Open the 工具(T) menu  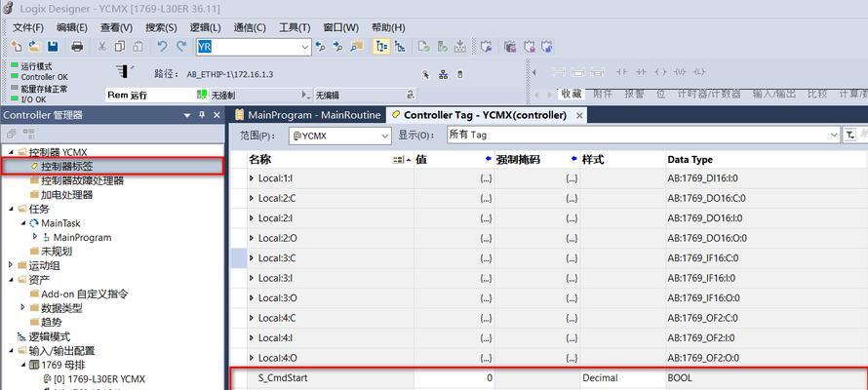295,27
